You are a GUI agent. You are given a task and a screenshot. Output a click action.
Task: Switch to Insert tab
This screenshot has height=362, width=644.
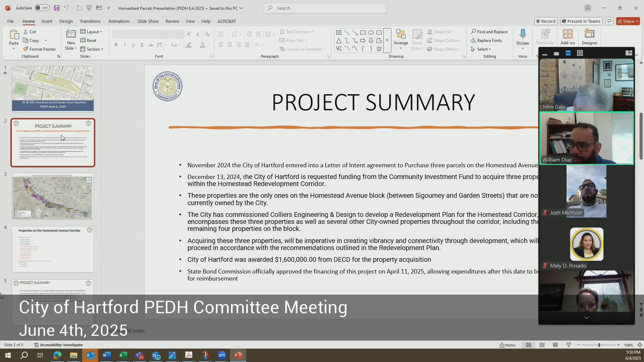pos(47,21)
